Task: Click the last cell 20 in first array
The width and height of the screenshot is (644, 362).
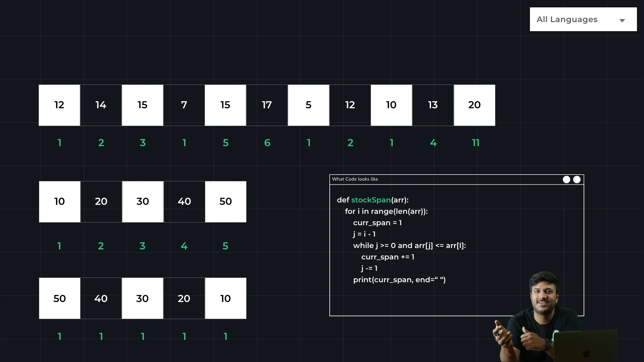Action: point(474,105)
